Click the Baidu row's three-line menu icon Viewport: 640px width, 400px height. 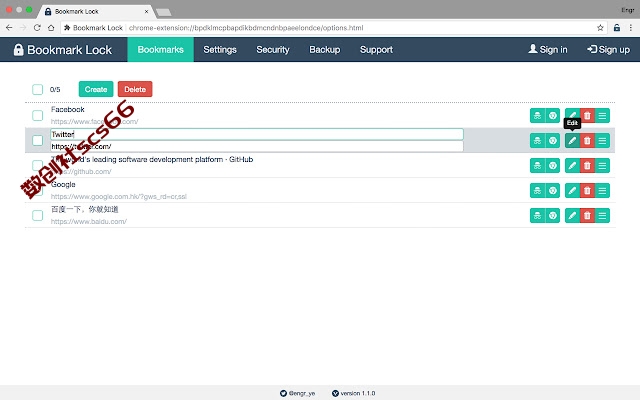(602, 216)
